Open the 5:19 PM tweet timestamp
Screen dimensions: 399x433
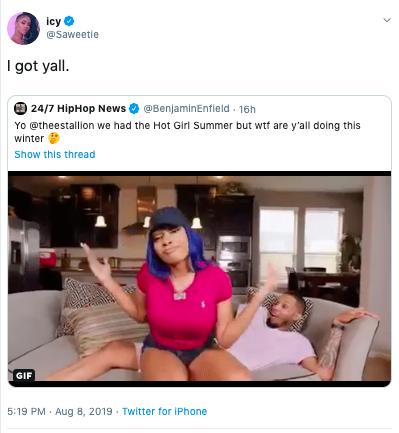coord(26,411)
